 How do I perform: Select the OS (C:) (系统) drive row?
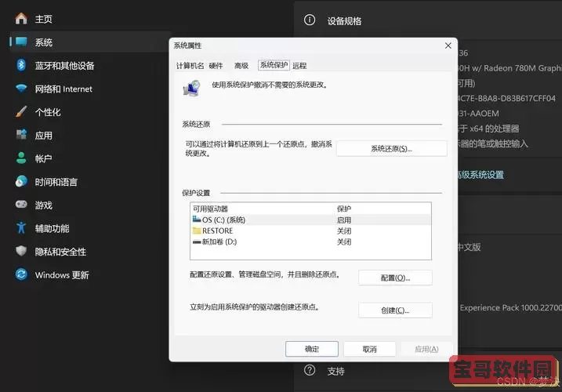[310, 220]
